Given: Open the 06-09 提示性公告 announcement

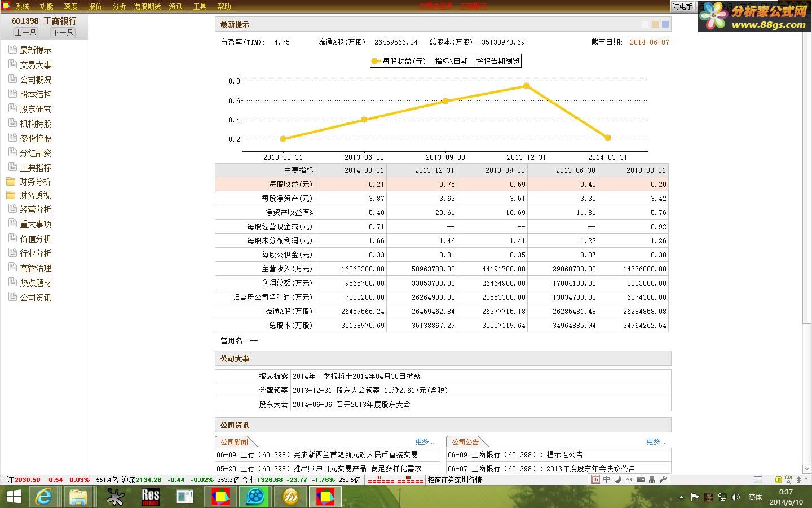Looking at the screenshot, I should 515,454.
